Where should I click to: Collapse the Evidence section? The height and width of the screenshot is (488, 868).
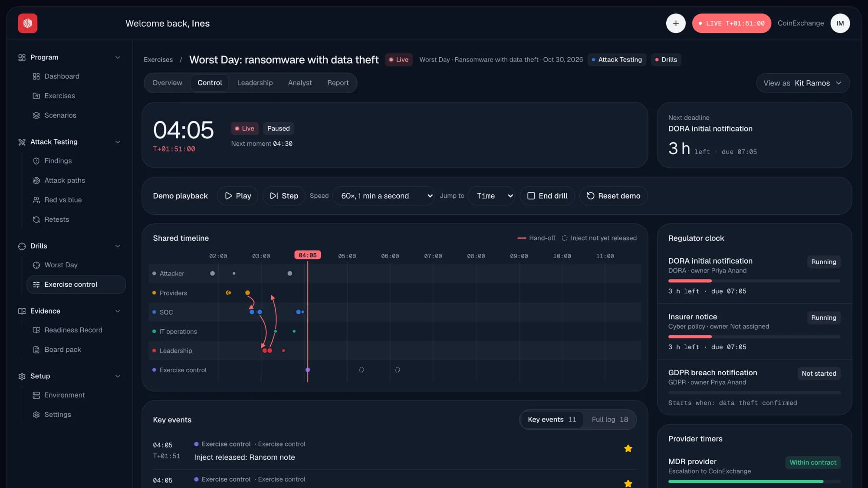[118, 311]
